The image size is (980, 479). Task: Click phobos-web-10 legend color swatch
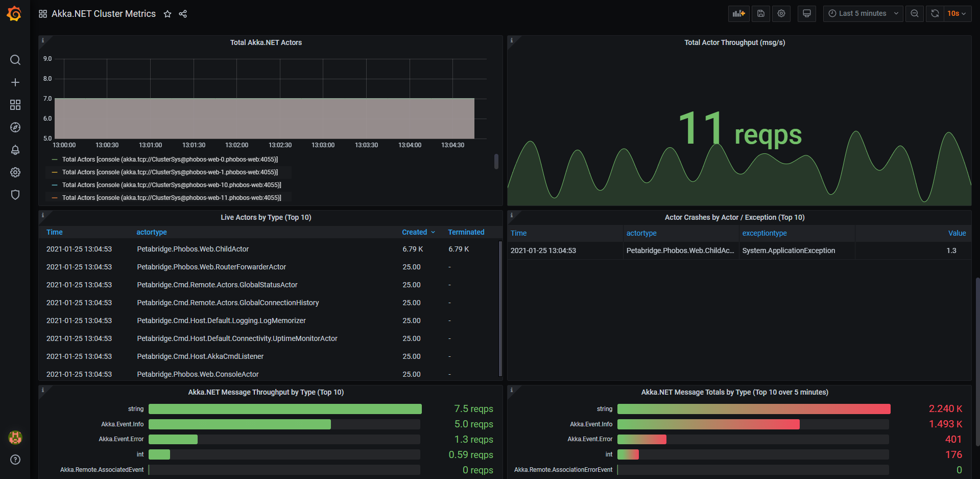(x=55, y=185)
